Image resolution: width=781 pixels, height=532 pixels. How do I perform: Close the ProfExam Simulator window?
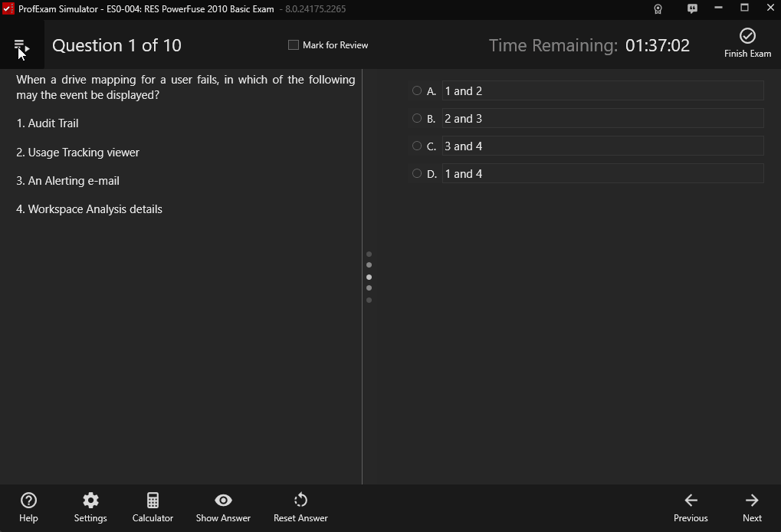point(770,8)
